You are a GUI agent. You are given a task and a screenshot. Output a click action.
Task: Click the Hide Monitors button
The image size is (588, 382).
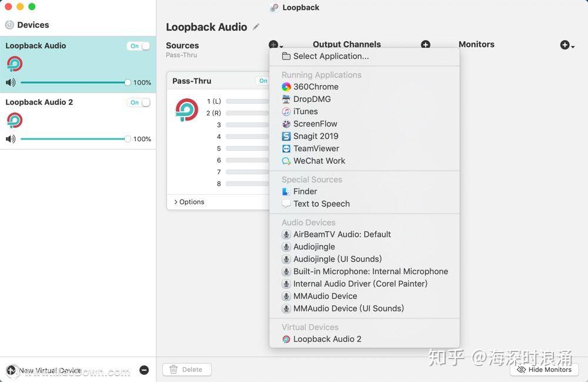(x=544, y=370)
